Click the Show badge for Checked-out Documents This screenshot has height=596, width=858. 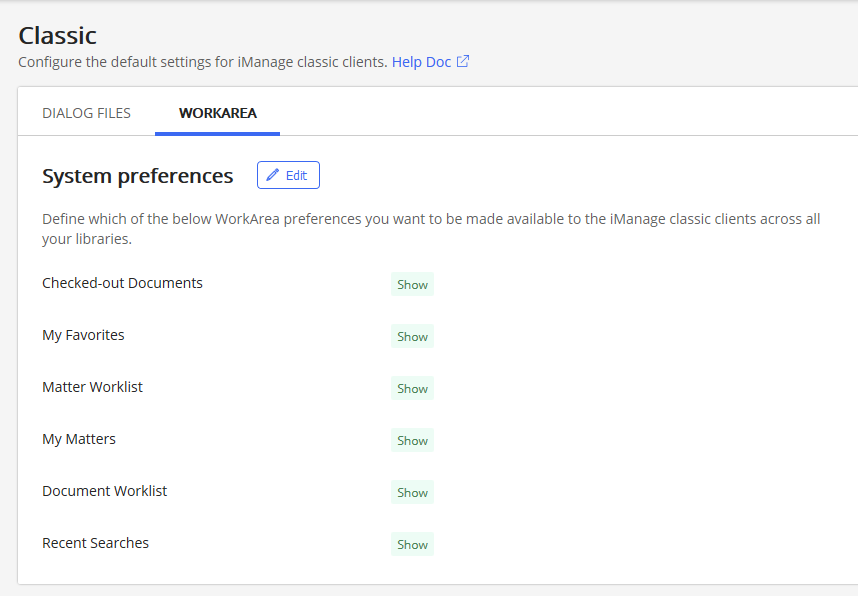412,285
